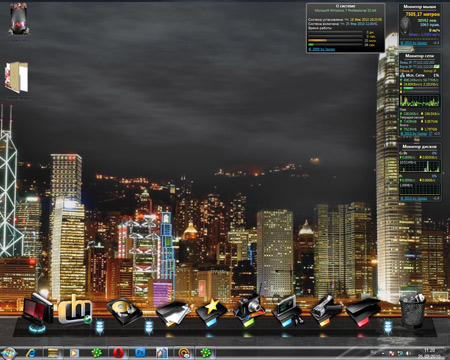
Task: Open the camcorder videos folder in dock
Action: [x=325, y=310]
